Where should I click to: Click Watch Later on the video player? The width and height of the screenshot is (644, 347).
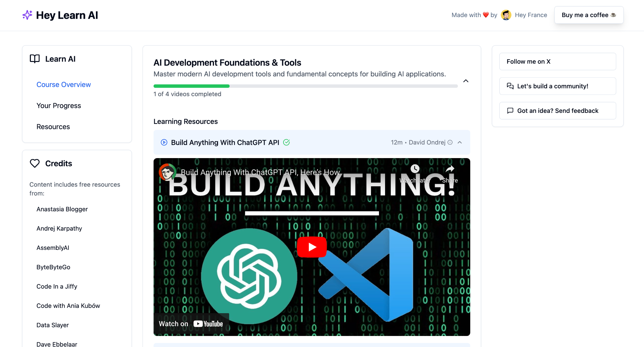[x=415, y=169]
